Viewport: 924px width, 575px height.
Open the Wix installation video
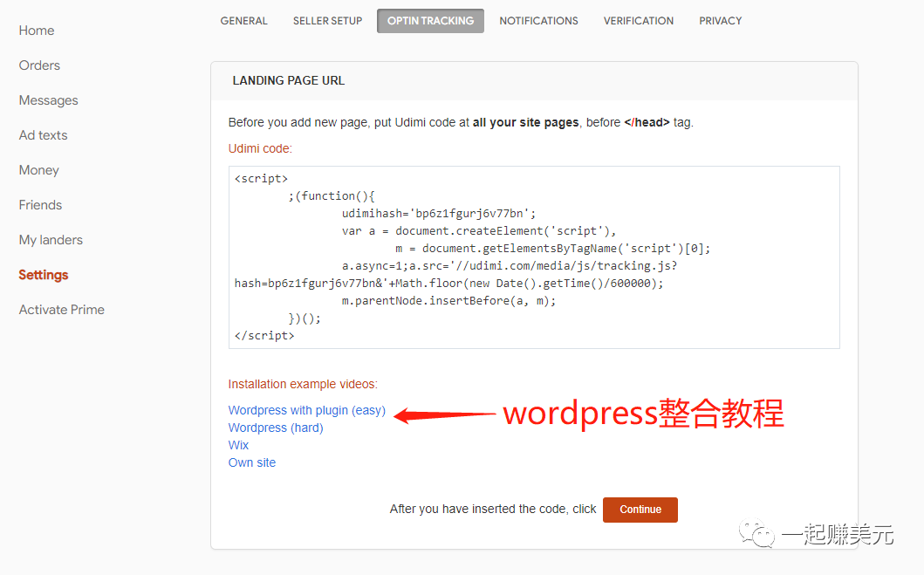239,445
